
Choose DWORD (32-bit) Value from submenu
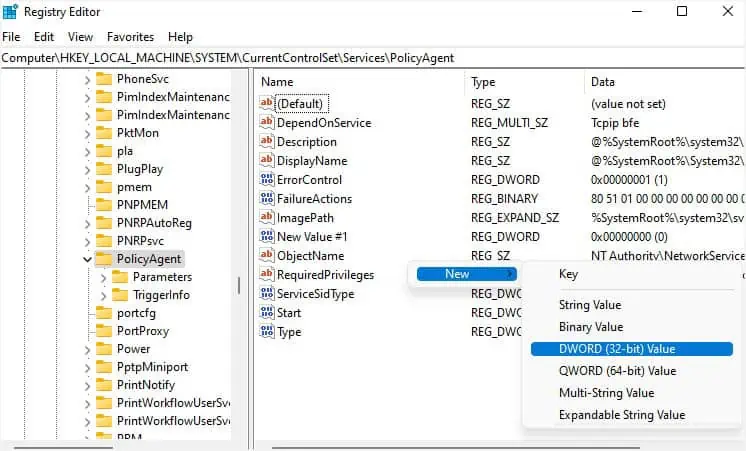pos(617,349)
